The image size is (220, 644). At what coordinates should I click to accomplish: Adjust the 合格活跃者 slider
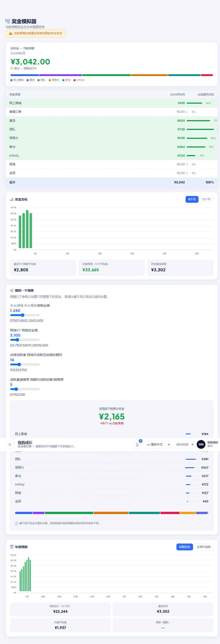point(25,364)
